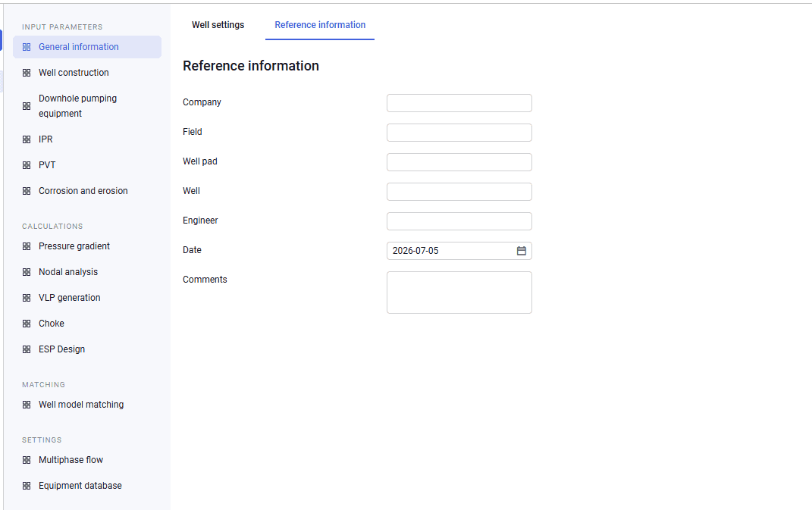Open Downhole pumping equipment page
The height and width of the screenshot is (510, 812).
coord(87,106)
